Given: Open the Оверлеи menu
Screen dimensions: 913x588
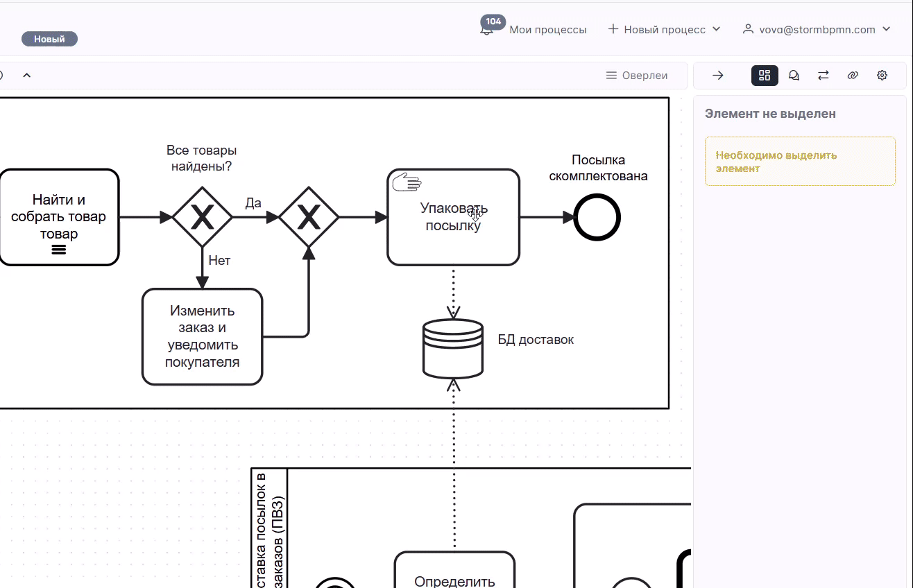Looking at the screenshot, I should tap(637, 76).
